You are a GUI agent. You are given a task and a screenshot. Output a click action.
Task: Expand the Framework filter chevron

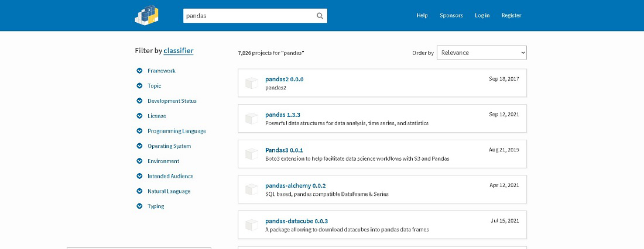tap(140, 71)
